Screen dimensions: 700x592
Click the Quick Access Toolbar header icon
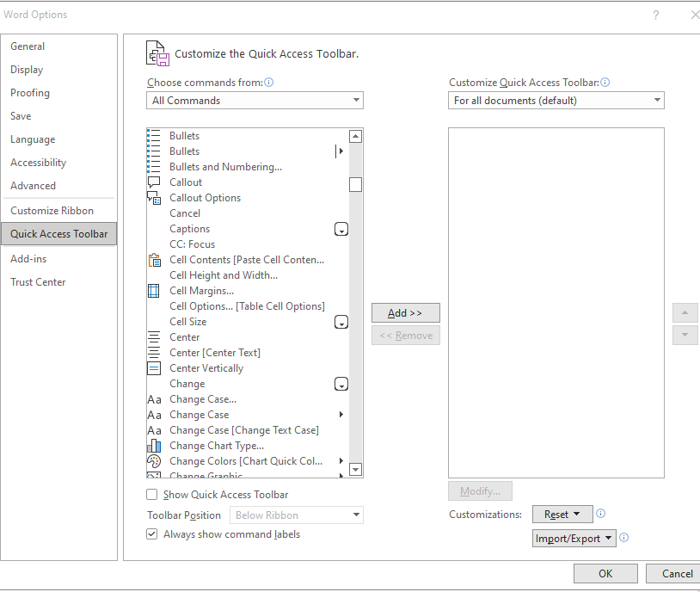point(157,52)
